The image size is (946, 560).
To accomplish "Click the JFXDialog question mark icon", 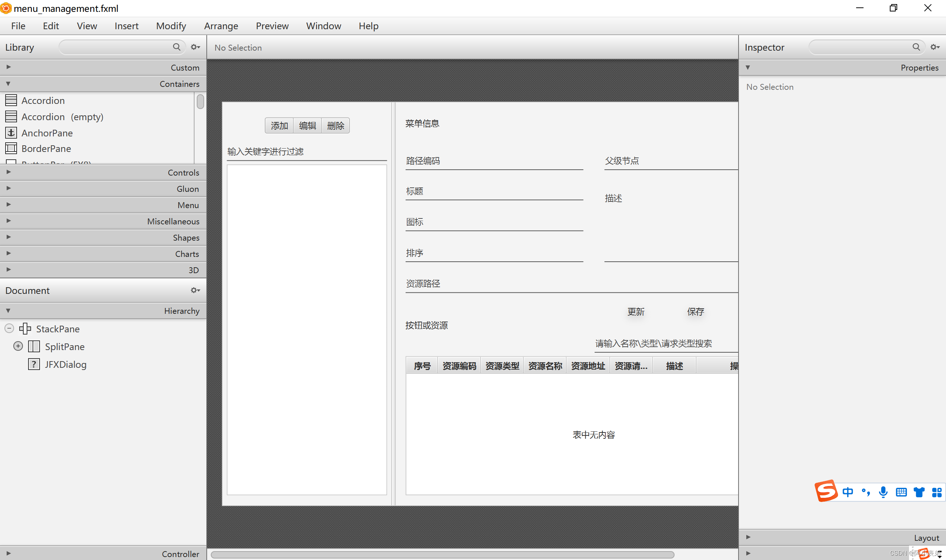I will (34, 364).
